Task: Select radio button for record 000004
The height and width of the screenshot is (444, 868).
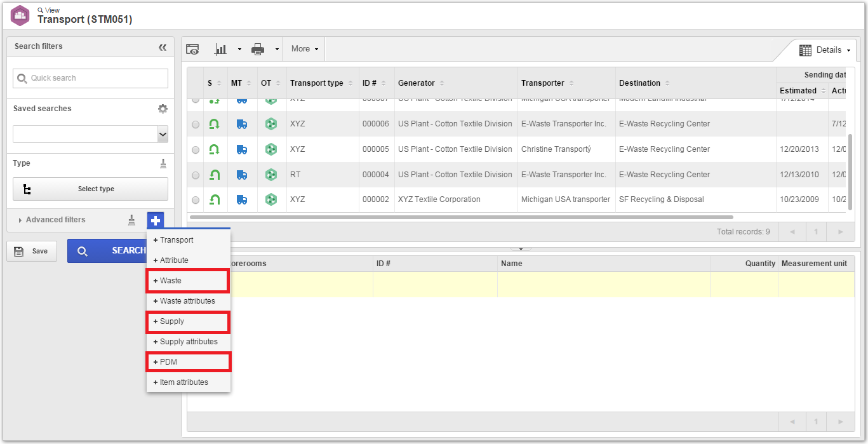Action: tap(196, 175)
